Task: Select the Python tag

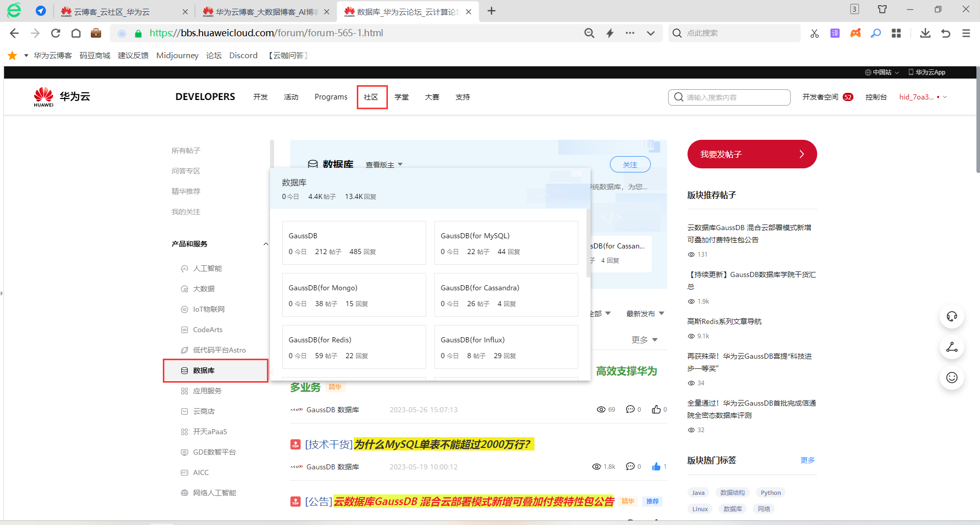Action: point(771,493)
